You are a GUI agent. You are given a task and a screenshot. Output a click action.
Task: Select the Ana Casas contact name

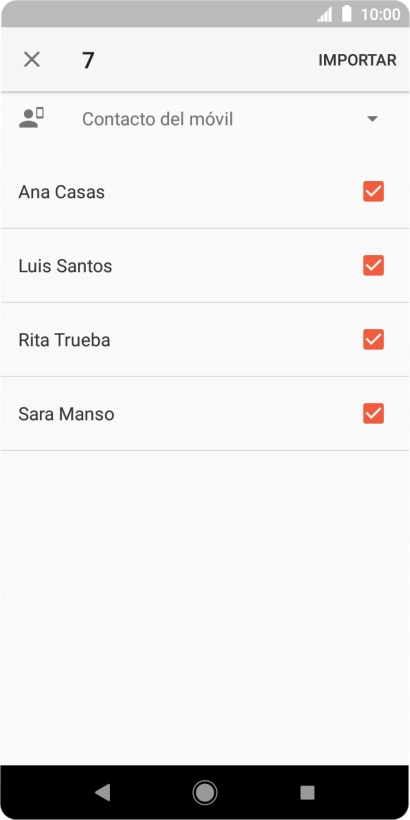tap(62, 192)
